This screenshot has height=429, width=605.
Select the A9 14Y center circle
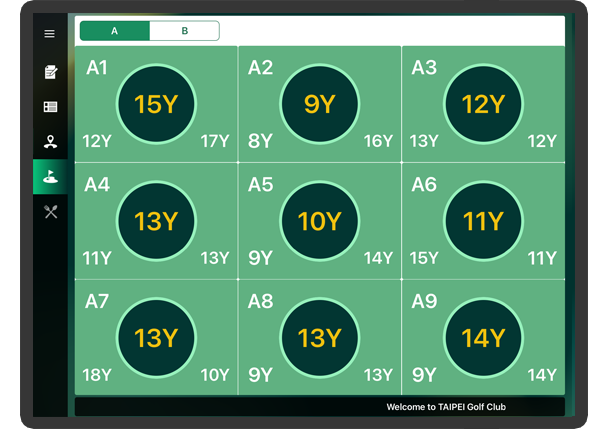[483, 338]
